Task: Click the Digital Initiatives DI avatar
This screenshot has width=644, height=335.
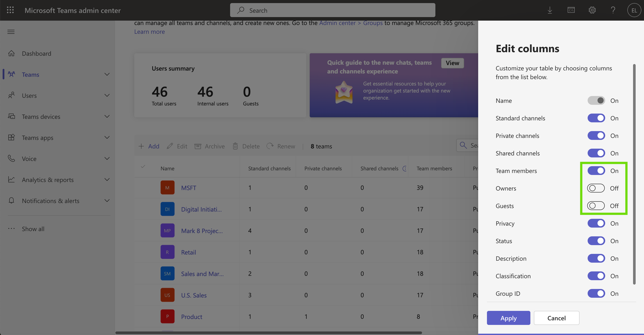Action: (167, 209)
